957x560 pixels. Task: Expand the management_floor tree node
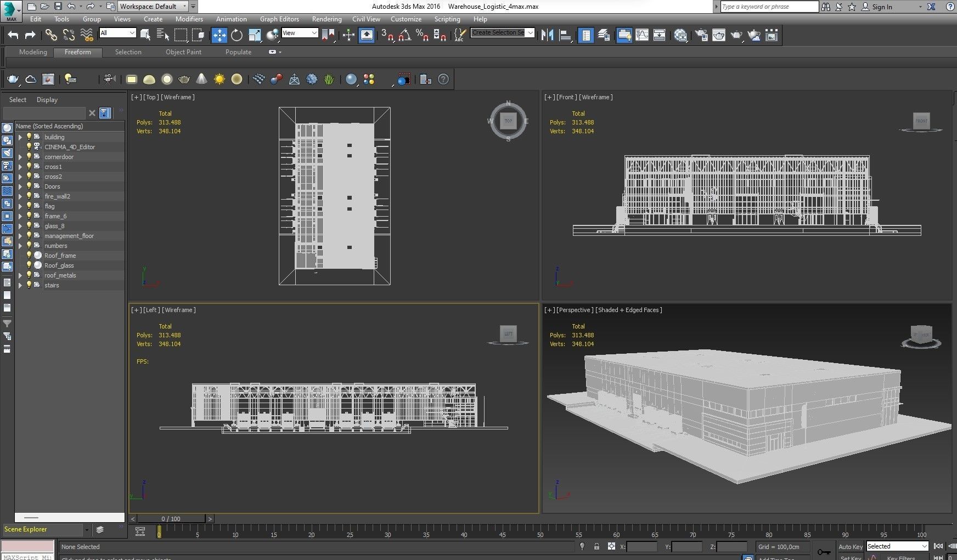[20, 236]
